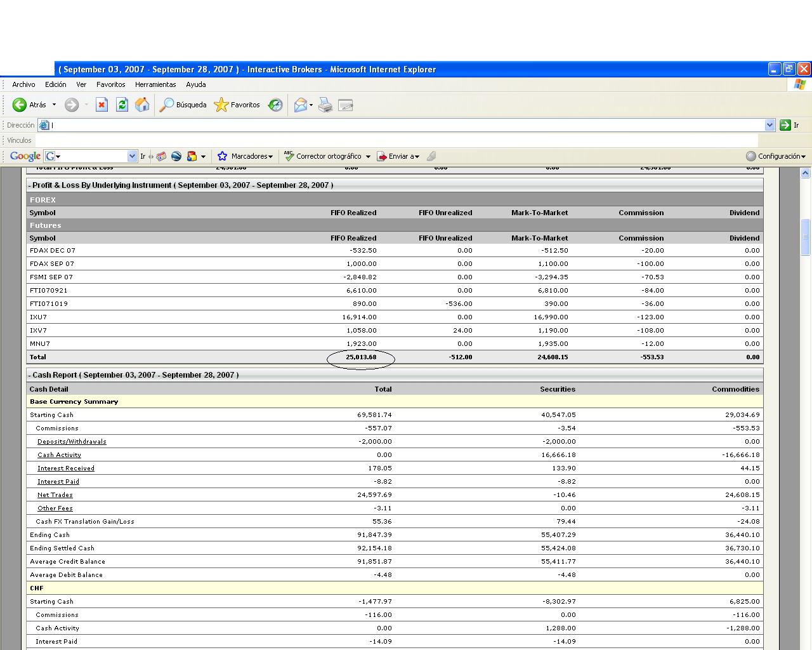This screenshot has width=812, height=650.
Task: Open the History clock icon
Action: coord(275,105)
